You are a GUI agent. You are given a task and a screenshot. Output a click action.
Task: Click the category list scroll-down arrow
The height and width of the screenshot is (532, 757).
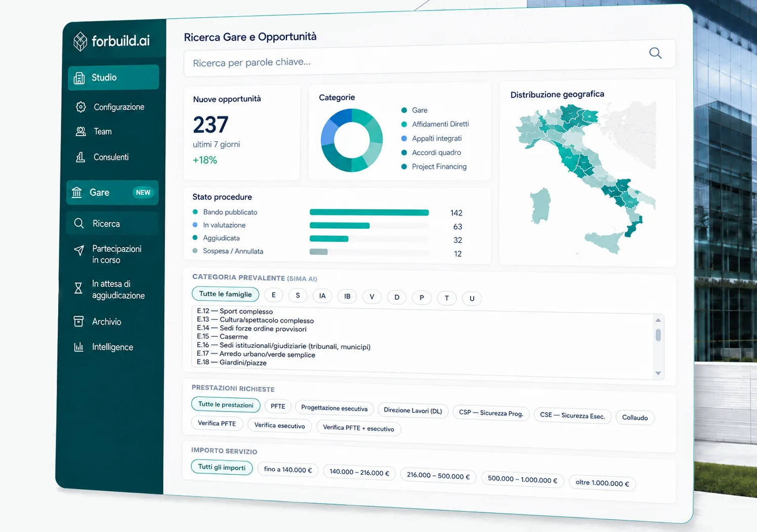click(x=658, y=373)
